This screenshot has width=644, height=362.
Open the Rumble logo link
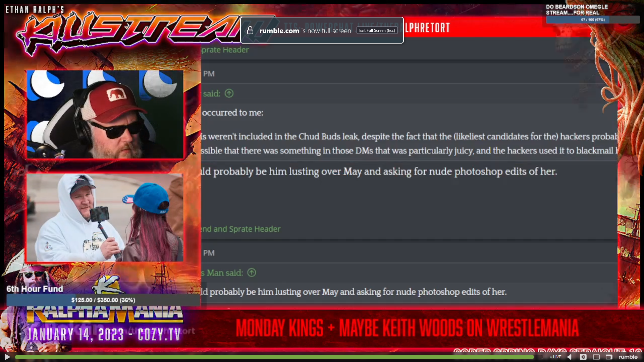(x=628, y=357)
